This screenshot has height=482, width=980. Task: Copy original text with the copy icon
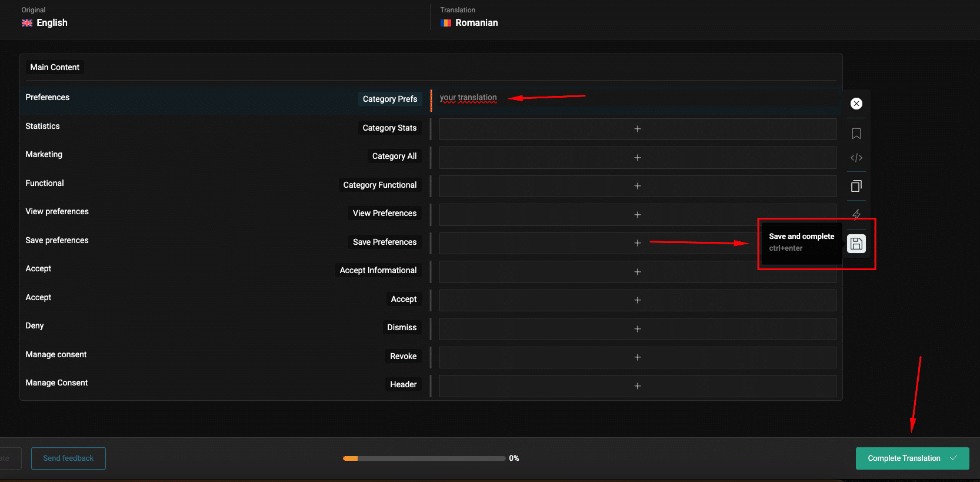(x=856, y=186)
